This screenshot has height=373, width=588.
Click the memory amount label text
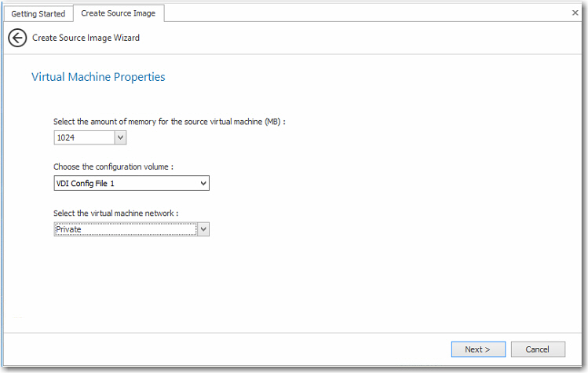(157, 122)
